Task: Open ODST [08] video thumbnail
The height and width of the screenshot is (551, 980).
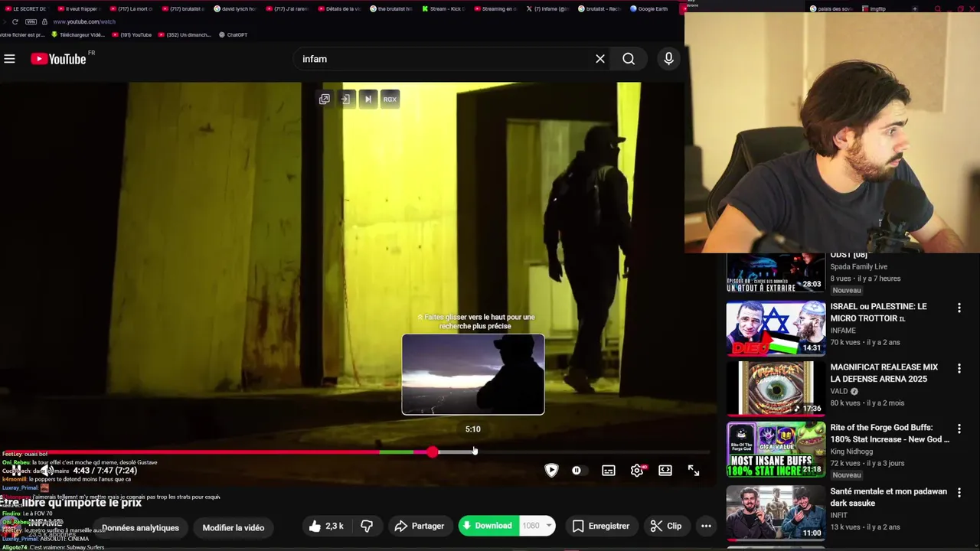Action: tap(776, 273)
